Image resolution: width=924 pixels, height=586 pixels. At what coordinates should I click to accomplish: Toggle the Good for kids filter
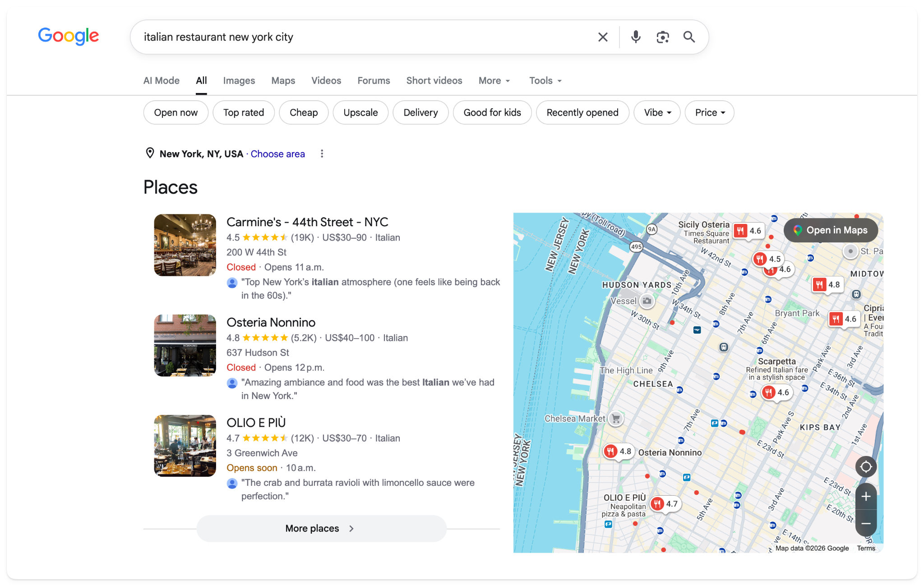[x=492, y=112]
